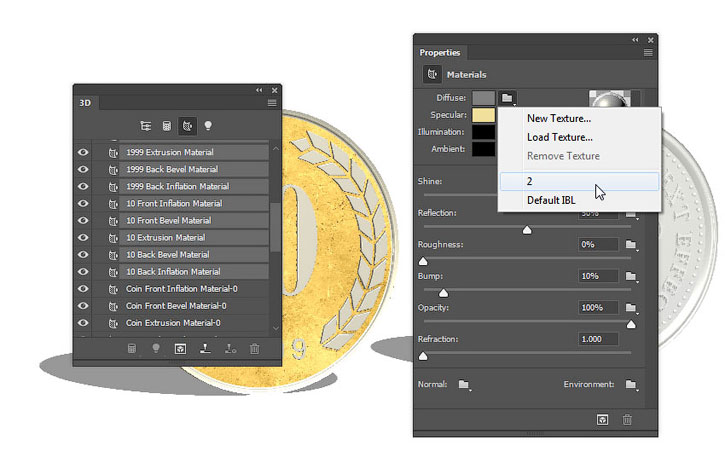Switch to the Properties tab
This screenshot has width=725, height=469.
click(x=440, y=52)
